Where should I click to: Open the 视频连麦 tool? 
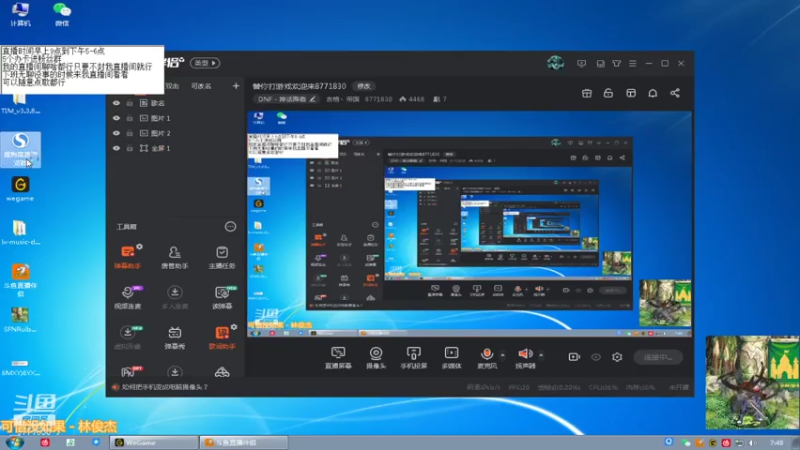click(128, 297)
